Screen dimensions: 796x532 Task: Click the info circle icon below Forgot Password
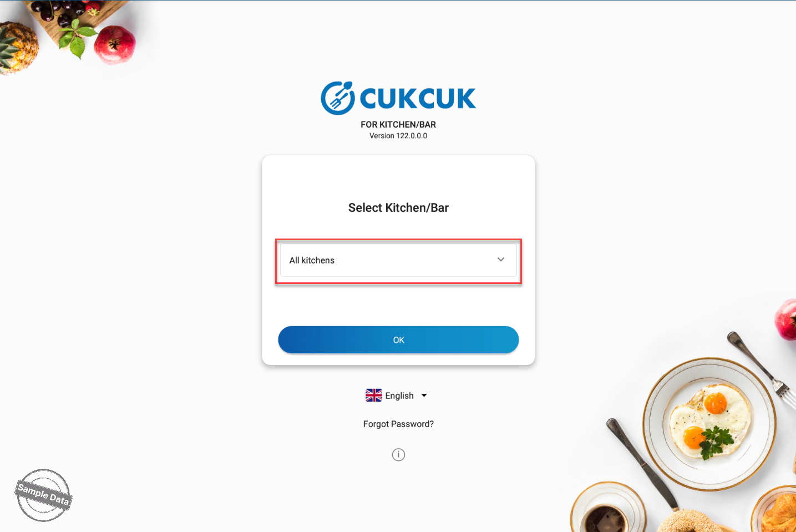pyautogui.click(x=398, y=455)
